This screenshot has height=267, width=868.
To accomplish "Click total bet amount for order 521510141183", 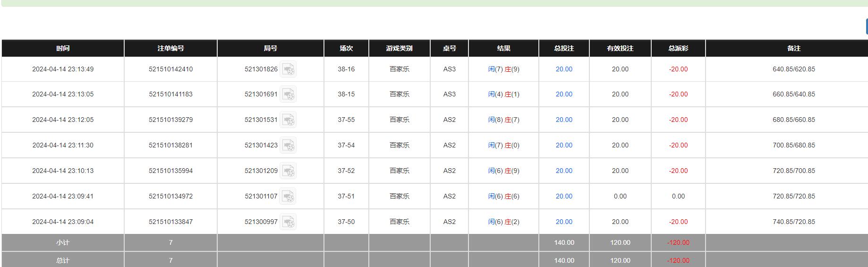I will tap(564, 94).
